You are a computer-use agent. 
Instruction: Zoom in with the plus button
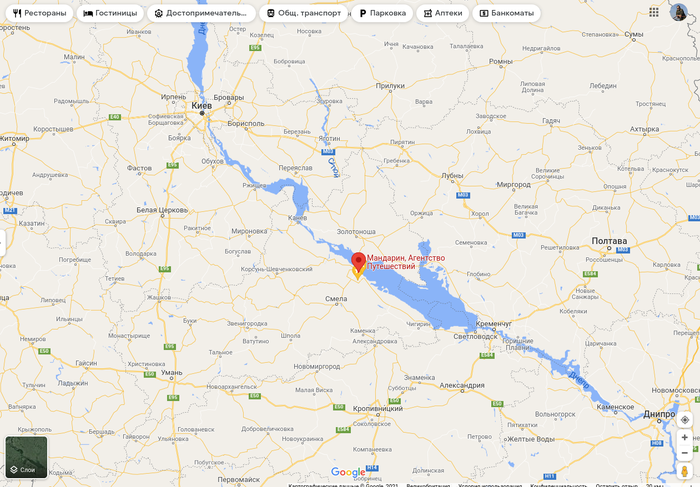684,437
